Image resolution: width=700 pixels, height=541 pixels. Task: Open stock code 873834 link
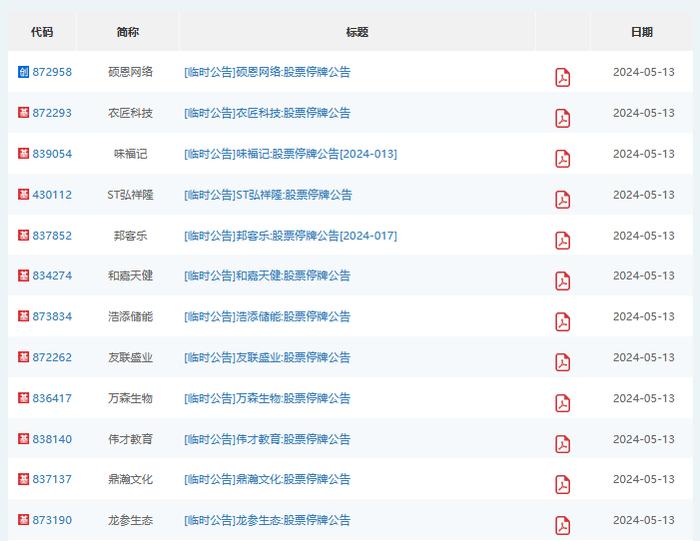(x=52, y=316)
